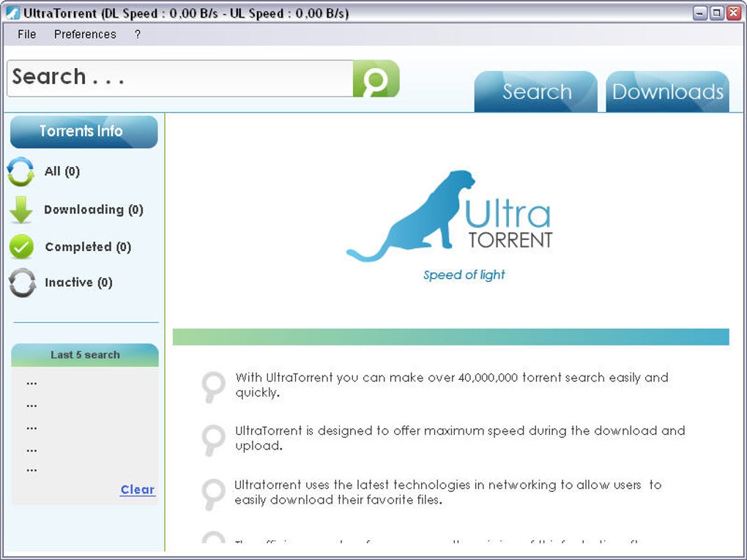The image size is (747, 560).
Task: Click the Torrents Info header button
Action: [83, 132]
